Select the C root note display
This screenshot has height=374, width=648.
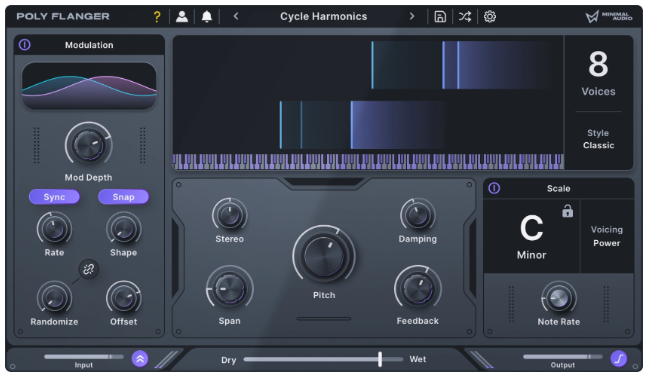(531, 228)
